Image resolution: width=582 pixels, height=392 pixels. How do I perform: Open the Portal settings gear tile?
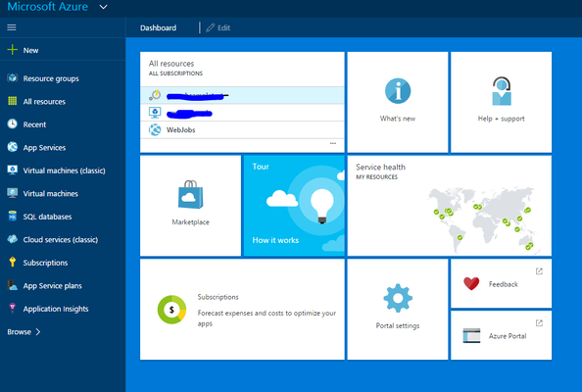[x=398, y=310]
